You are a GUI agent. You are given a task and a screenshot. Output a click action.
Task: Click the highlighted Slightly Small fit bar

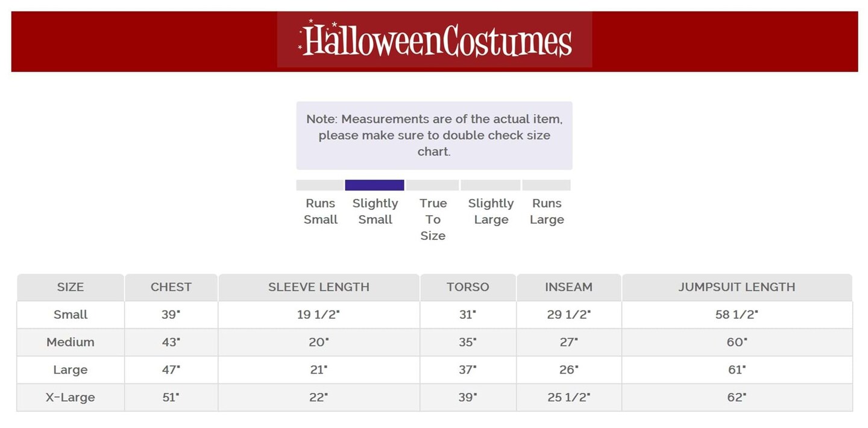(x=374, y=185)
